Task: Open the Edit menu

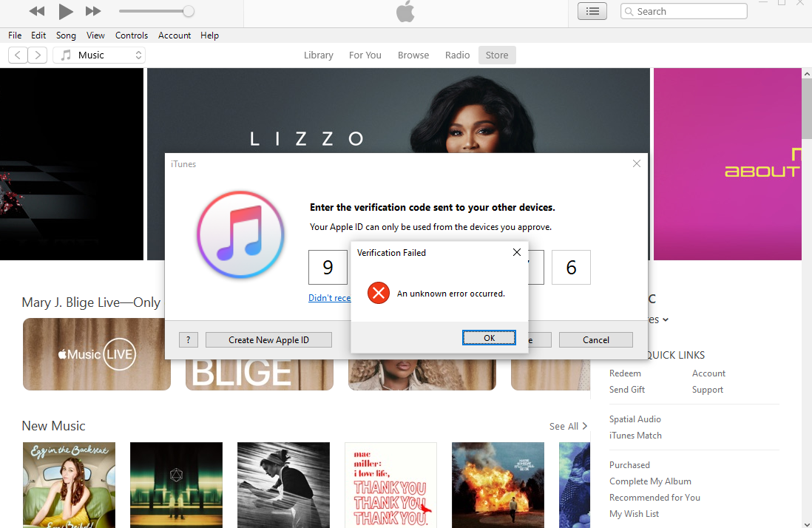Action: (x=38, y=35)
